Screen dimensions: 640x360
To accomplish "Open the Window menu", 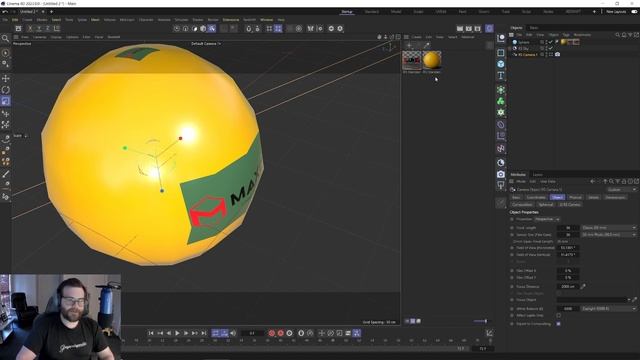I will (x=267, y=20).
